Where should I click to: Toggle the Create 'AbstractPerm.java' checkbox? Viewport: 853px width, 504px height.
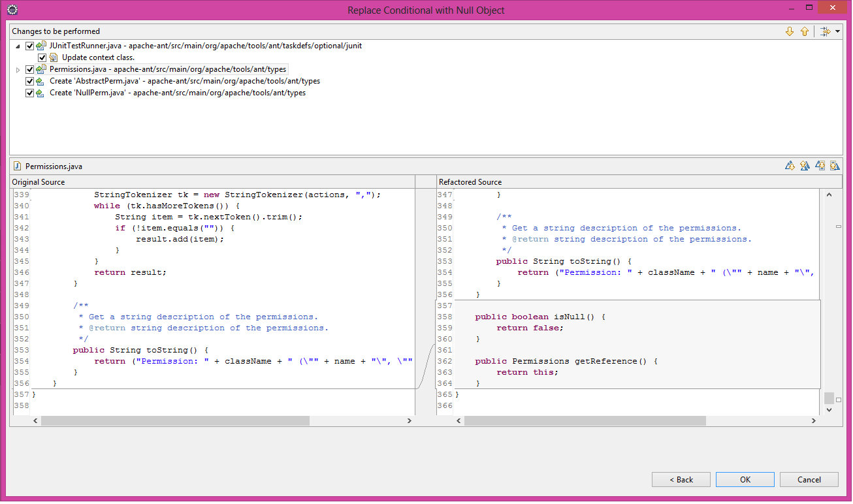[x=29, y=81]
